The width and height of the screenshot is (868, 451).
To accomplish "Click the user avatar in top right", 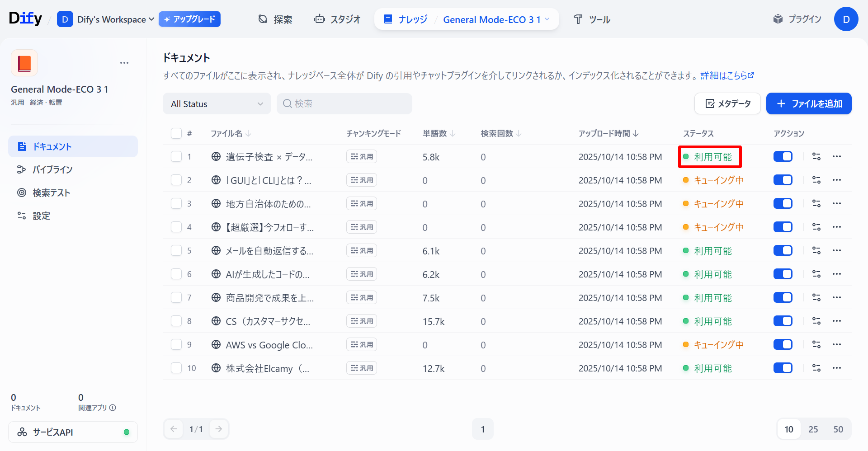I will (x=846, y=19).
